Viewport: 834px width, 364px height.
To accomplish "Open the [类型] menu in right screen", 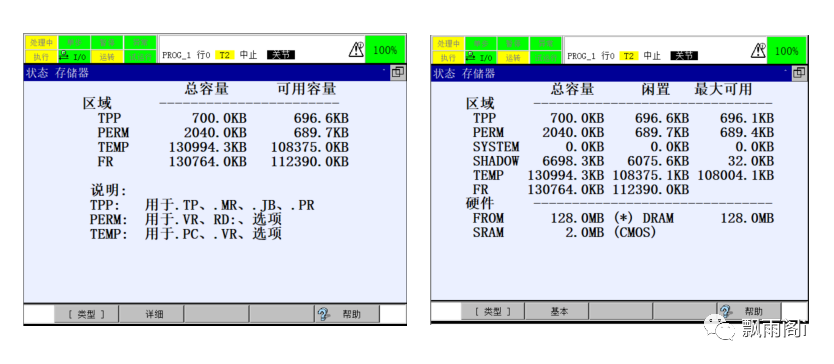I will (493, 311).
